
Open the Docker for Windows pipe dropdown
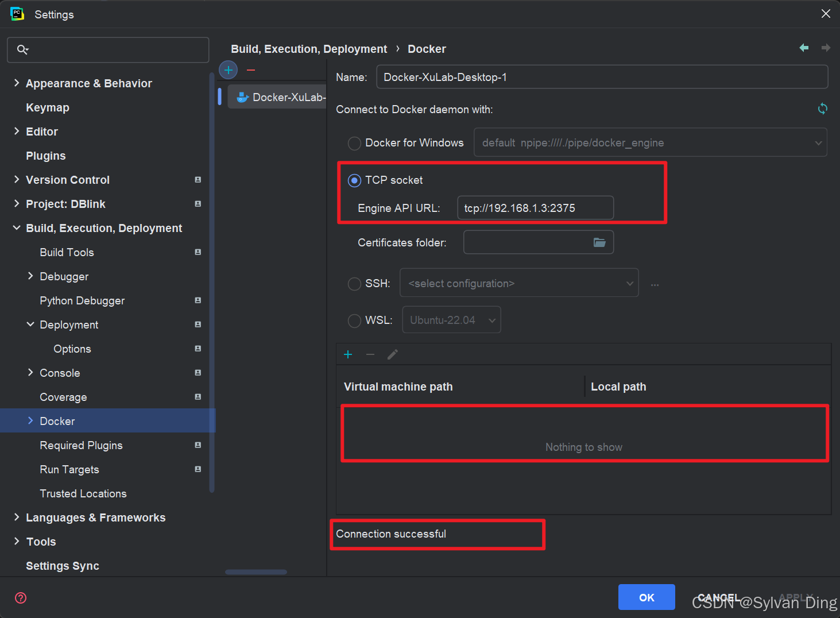point(650,142)
